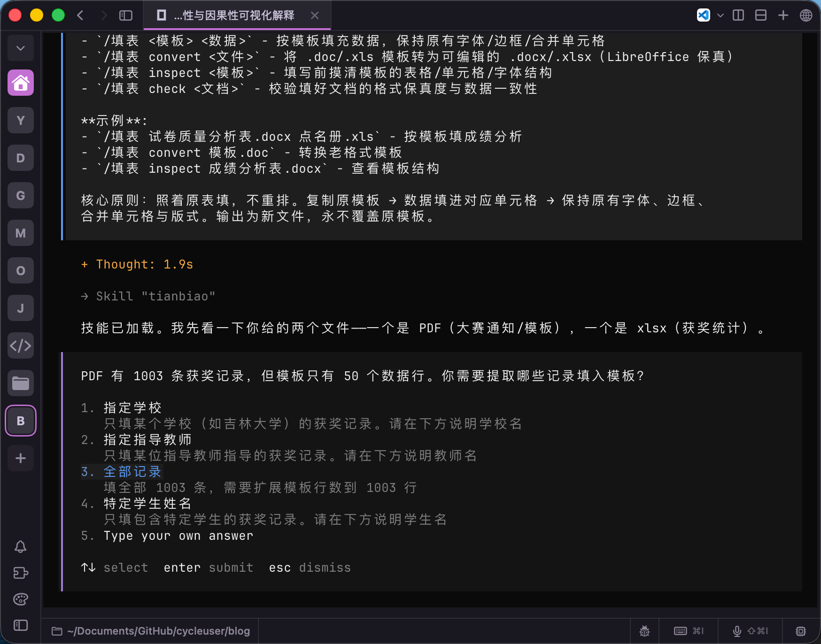Screen dimensions: 821x644
Task: Open the debug bug icon in status bar
Action: [x=644, y=631]
